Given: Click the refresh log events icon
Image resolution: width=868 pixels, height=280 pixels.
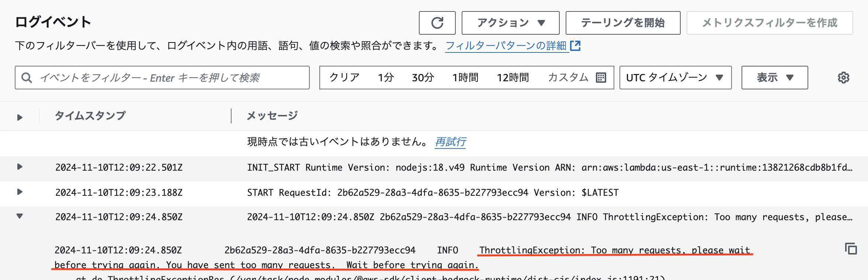Looking at the screenshot, I should click(x=437, y=23).
